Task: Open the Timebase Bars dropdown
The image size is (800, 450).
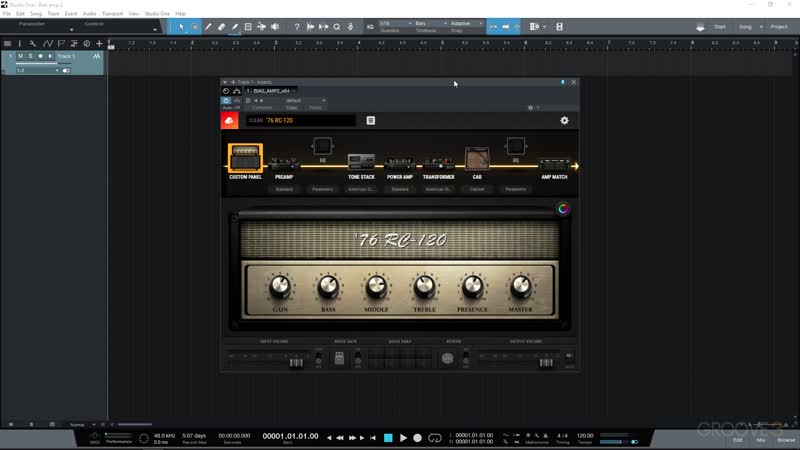Action: click(431, 23)
